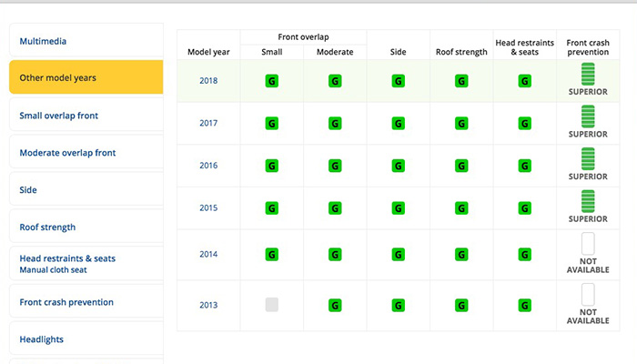Click 2018 Superior front crash prevention icon
The image size is (637, 364).
[x=588, y=74]
